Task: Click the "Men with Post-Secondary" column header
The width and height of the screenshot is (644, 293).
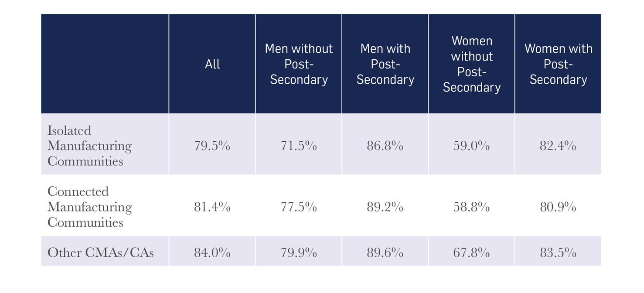Action: pos(385,64)
